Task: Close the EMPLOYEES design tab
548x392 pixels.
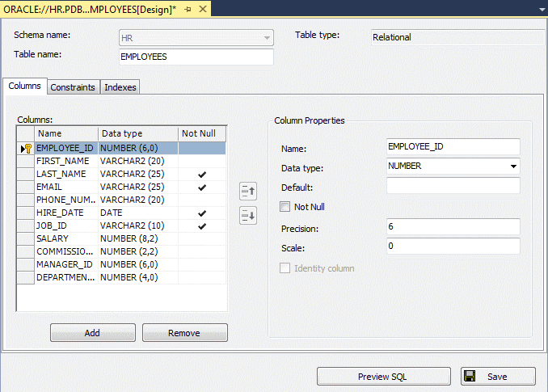Action: 203,9
